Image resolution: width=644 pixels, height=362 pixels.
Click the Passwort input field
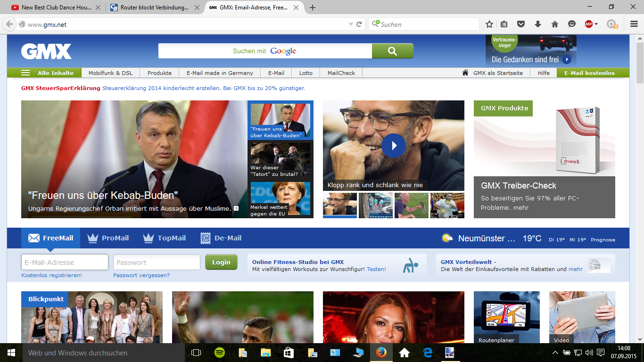pyautogui.click(x=157, y=262)
